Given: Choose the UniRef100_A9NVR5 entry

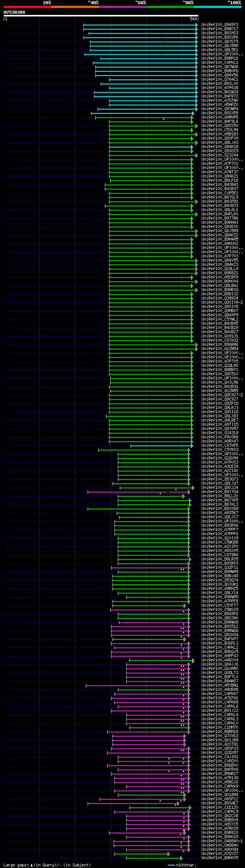Looking at the screenshot, I should 220,117.
